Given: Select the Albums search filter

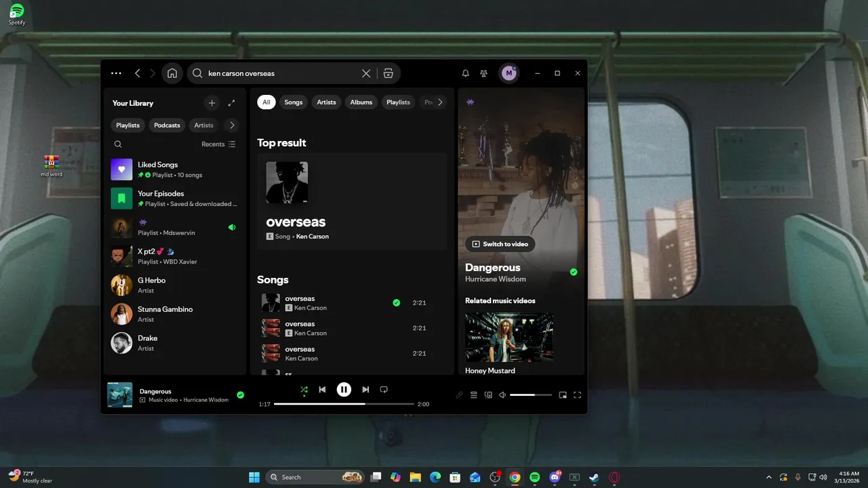Looking at the screenshot, I should [361, 102].
